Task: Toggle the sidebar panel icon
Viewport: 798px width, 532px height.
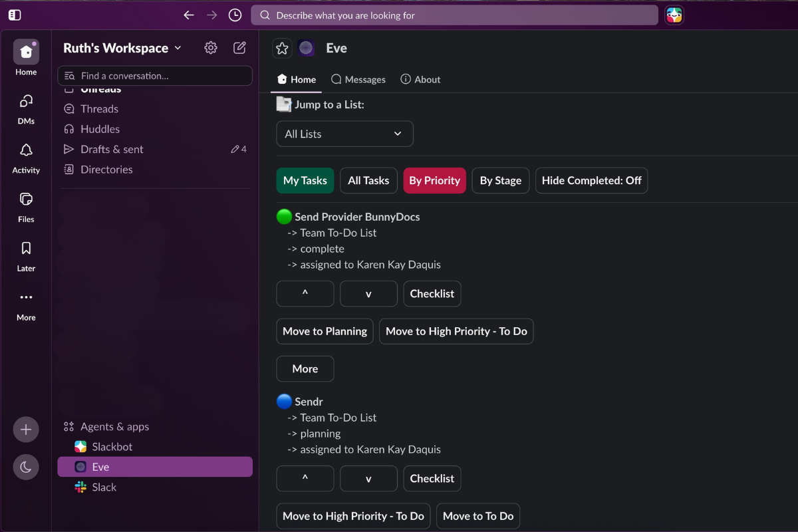Action: (15, 15)
